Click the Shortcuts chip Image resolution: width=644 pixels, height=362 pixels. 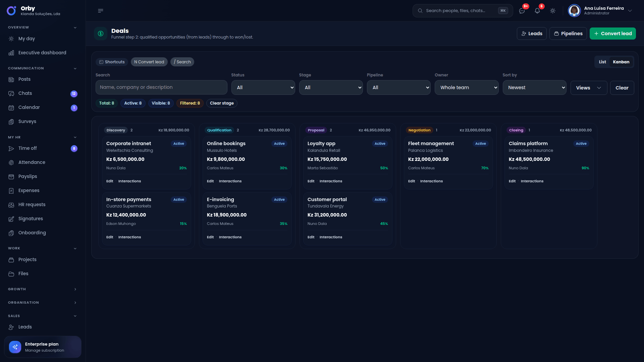112,62
